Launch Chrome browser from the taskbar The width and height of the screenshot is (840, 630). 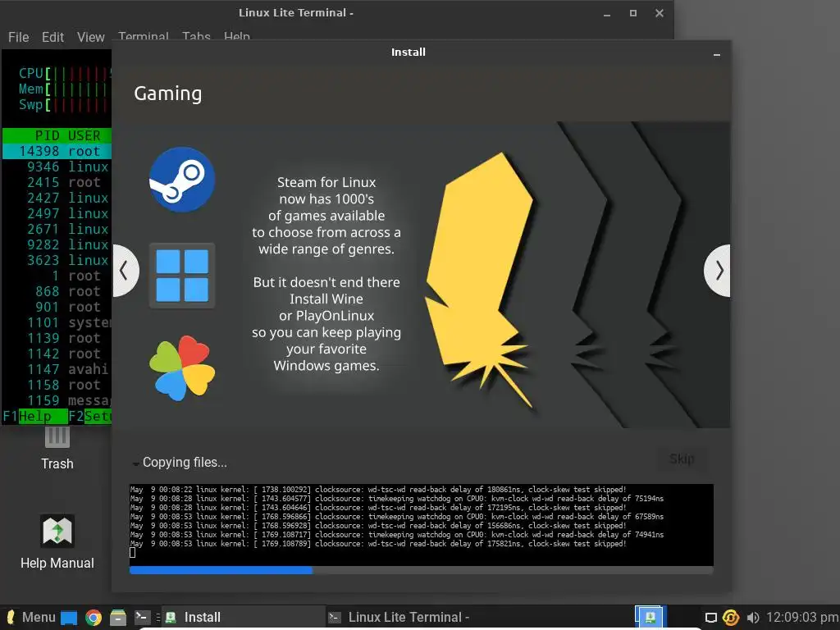click(94, 618)
